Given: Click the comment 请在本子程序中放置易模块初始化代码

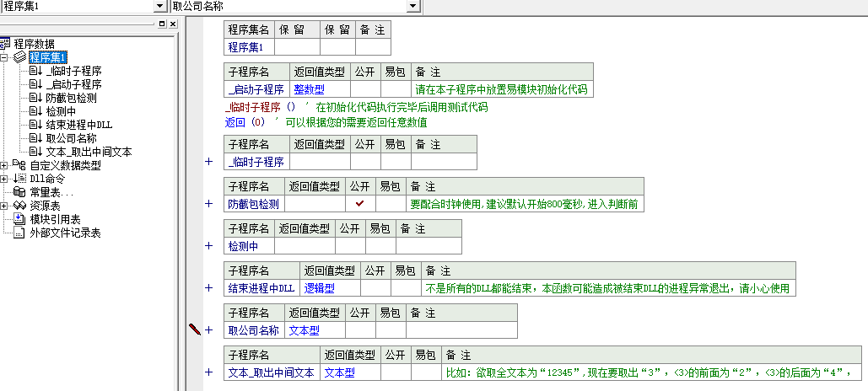Looking at the screenshot, I should 502,89.
